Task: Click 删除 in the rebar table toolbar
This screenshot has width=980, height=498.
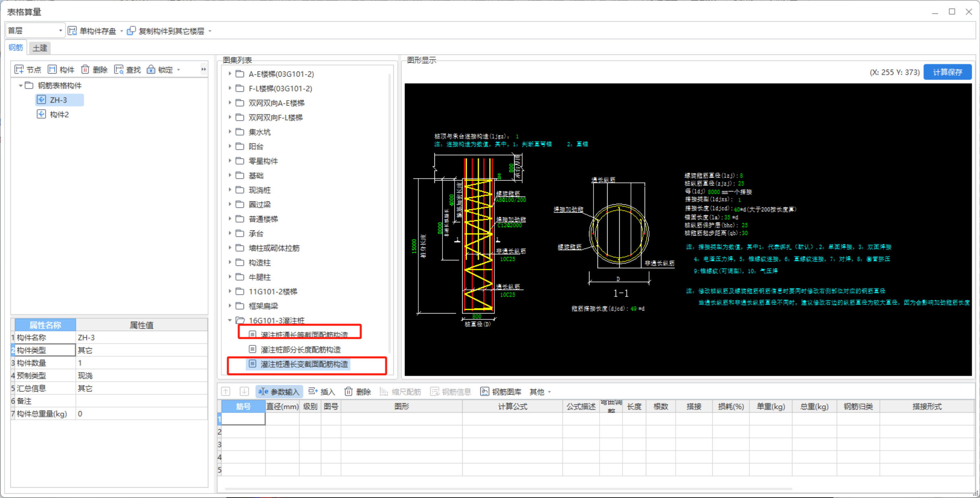Action: tap(358, 392)
